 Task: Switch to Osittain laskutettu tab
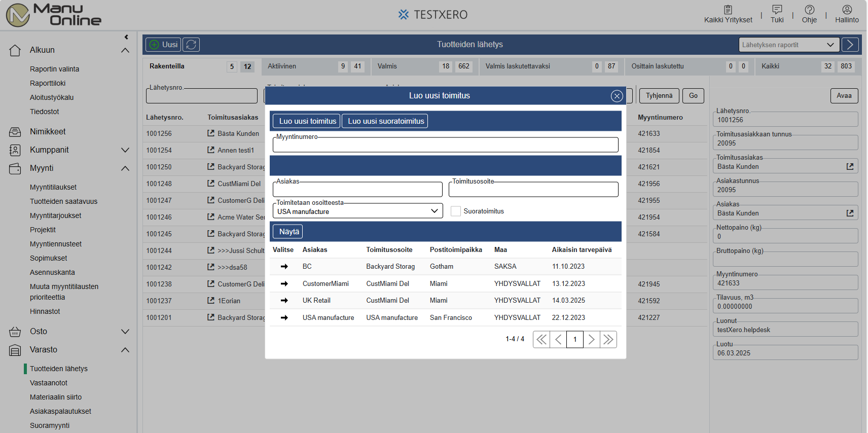pos(689,66)
